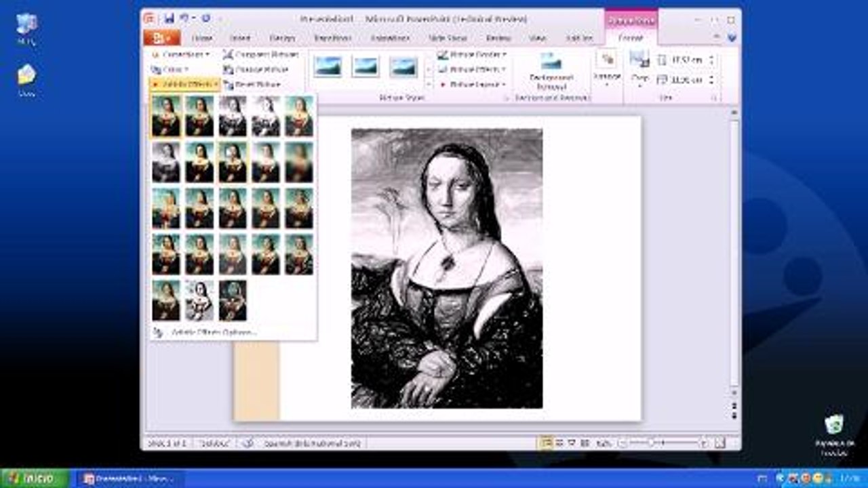
Task: Click the spell check icon in status bar
Action: pyautogui.click(x=248, y=443)
